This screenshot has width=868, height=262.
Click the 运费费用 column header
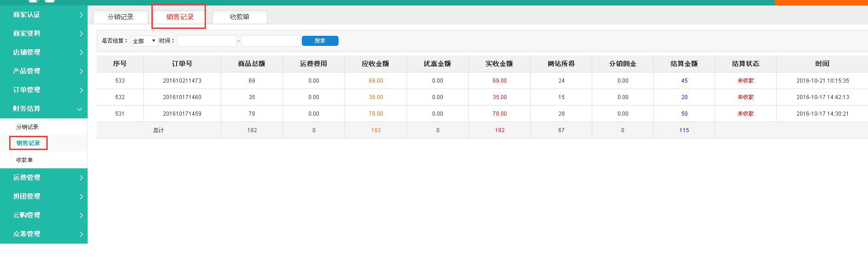pyautogui.click(x=314, y=64)
